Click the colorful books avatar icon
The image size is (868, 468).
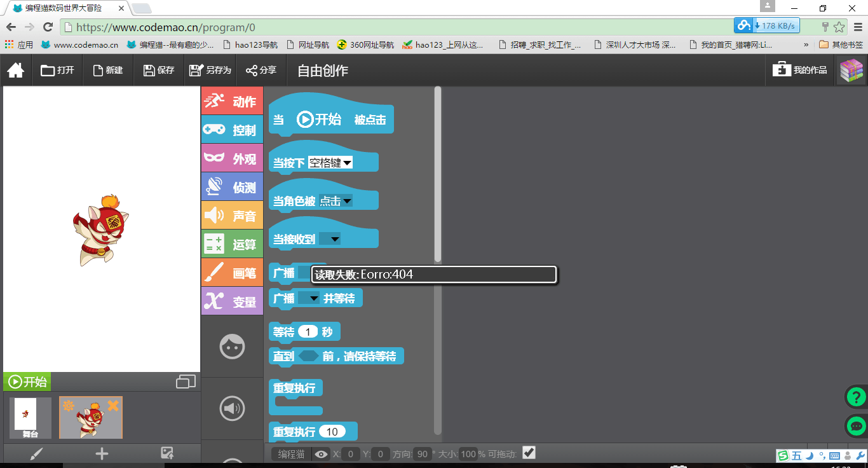tap(851, 71)
